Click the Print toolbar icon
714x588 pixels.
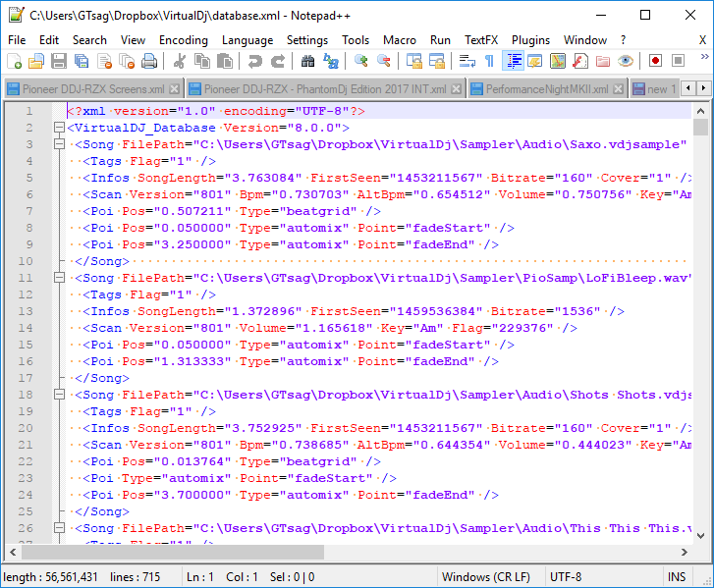click(148, 61)
